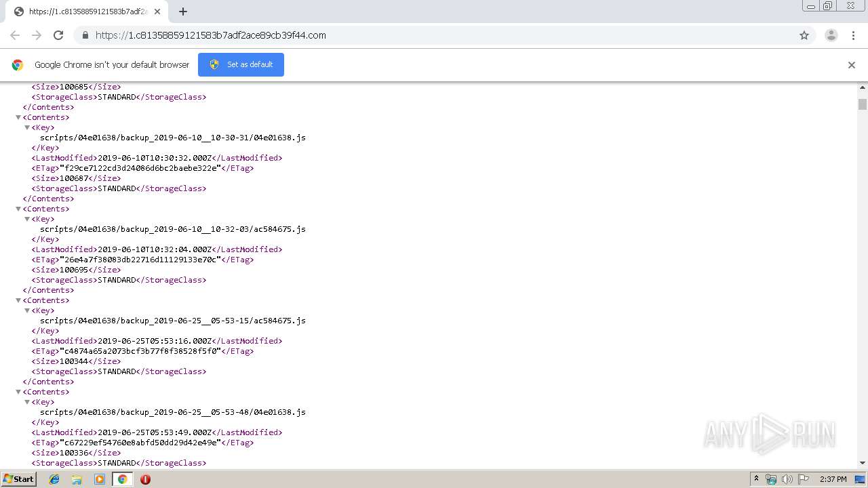Image resolution: width=868 pixels, height=488 pixels.
Task: Reload the page with the refresh icon
Action: click(x=58, y=35)
